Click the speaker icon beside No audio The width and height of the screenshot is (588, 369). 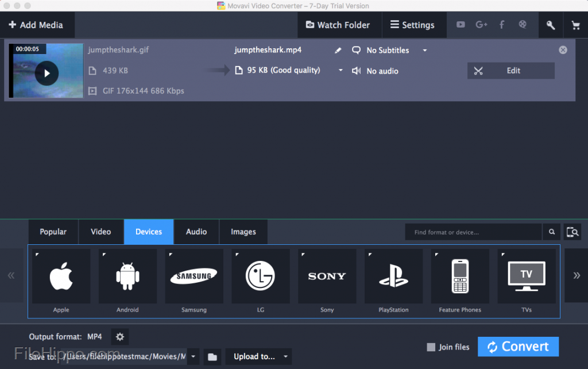point(356,71)
